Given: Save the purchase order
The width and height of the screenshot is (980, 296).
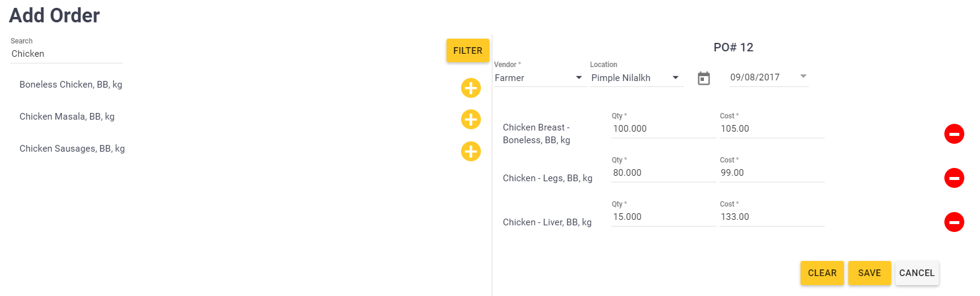Looking at the screenshot, I should (x=869, y=273).
